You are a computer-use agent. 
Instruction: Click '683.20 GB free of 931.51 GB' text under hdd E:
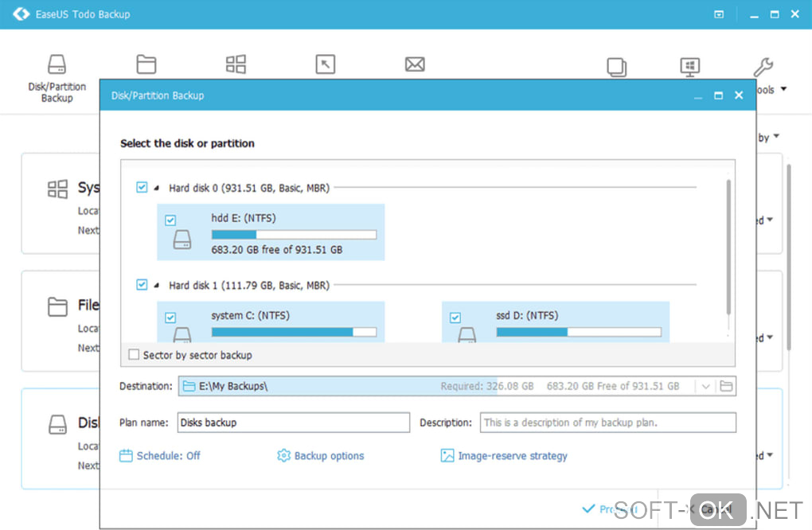tap(276, 250)
